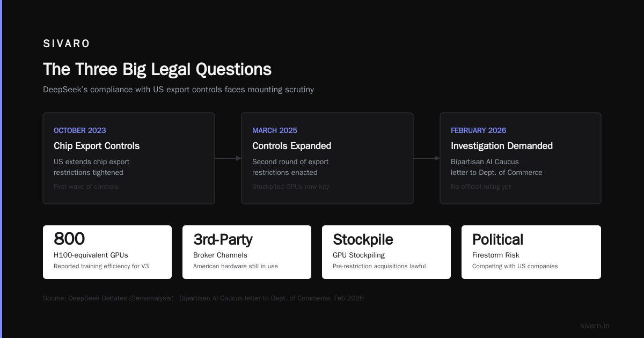Click the "Stockpiled GPUs now key" note
The image size is (644, 338).
(x=291, y=187)
